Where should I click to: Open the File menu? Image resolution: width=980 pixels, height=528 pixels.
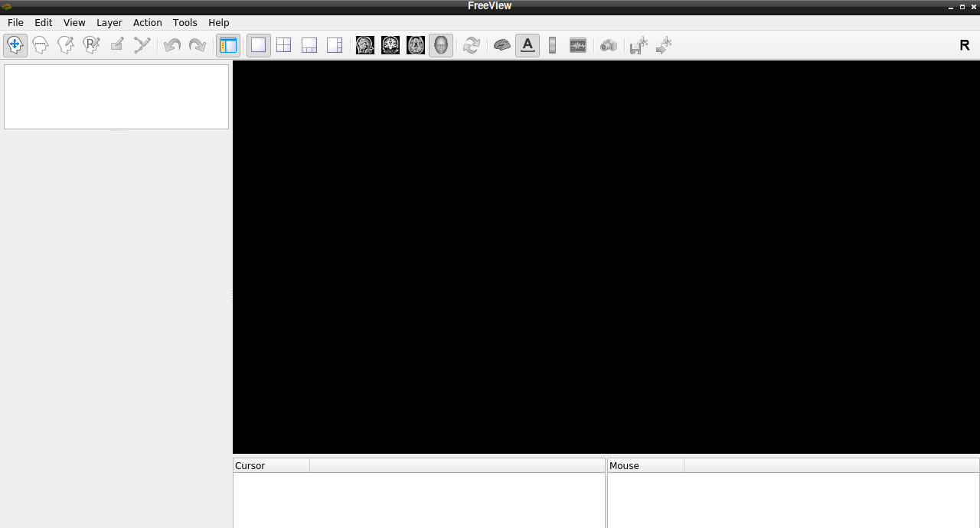point(15,23)
